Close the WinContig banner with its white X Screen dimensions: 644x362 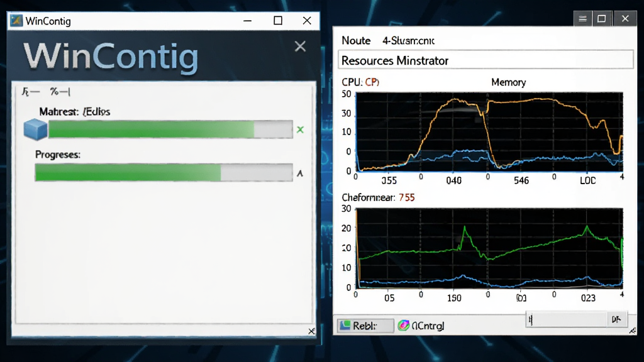click(x=300, y=47)
